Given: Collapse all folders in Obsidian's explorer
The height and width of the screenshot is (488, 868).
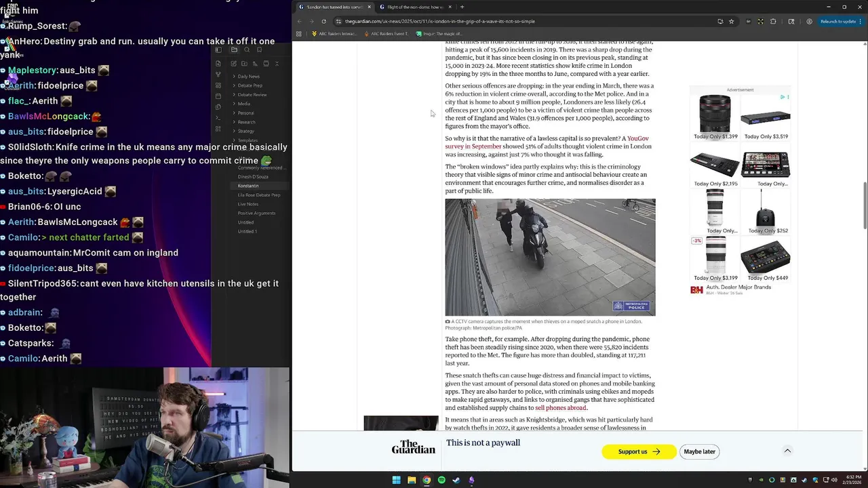Looking at the screenshot, I should tap(277, 64).
